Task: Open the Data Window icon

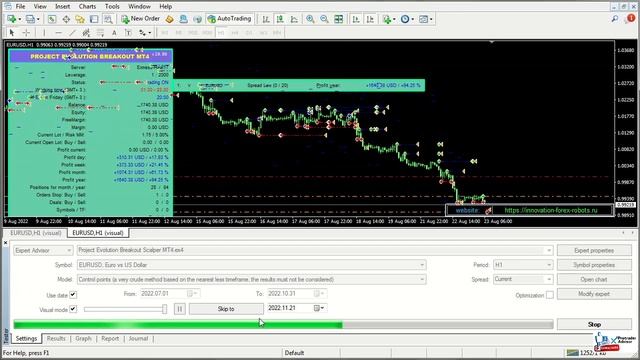Action: click(x=66, y=19)
